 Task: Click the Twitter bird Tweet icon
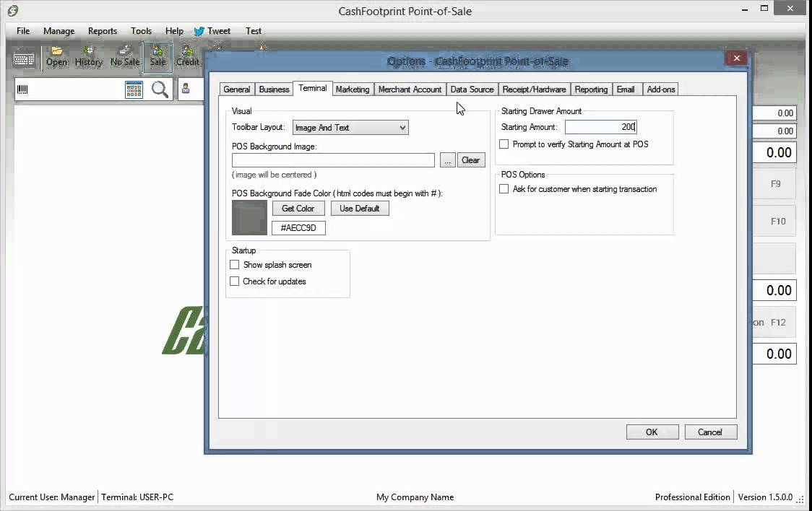click(199, 31)
